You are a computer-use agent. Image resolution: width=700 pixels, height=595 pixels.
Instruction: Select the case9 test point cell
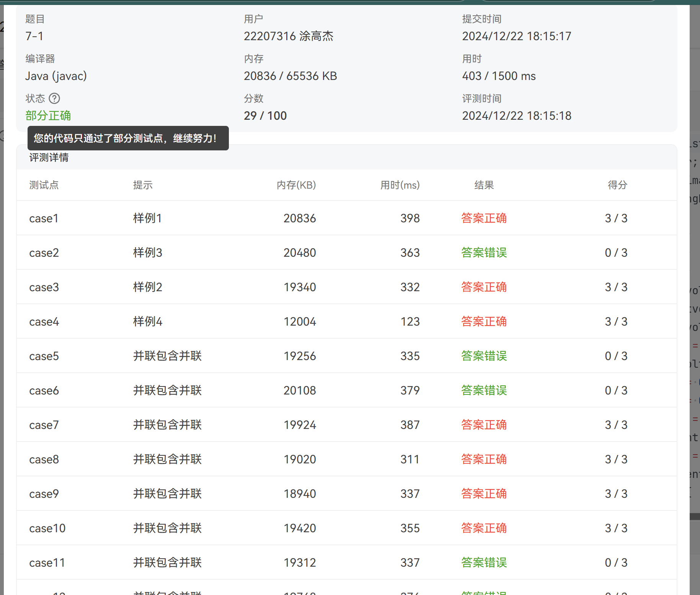tap(44, 494)
